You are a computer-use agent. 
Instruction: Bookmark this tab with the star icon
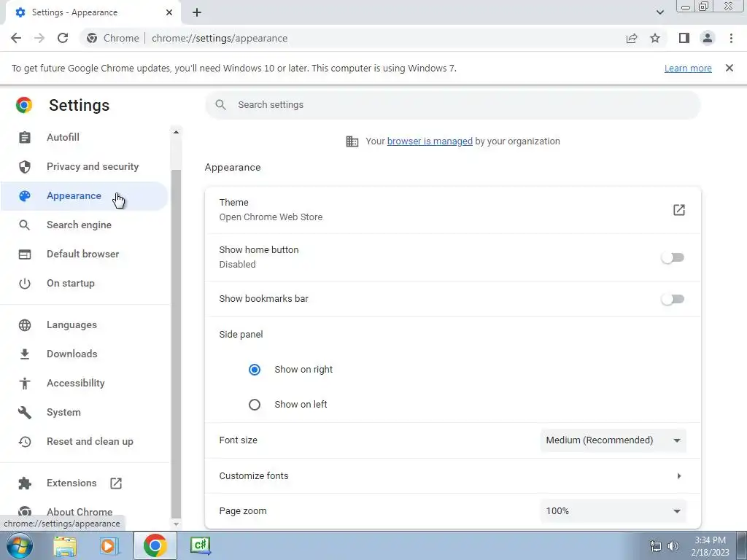(x=655, y=38)
